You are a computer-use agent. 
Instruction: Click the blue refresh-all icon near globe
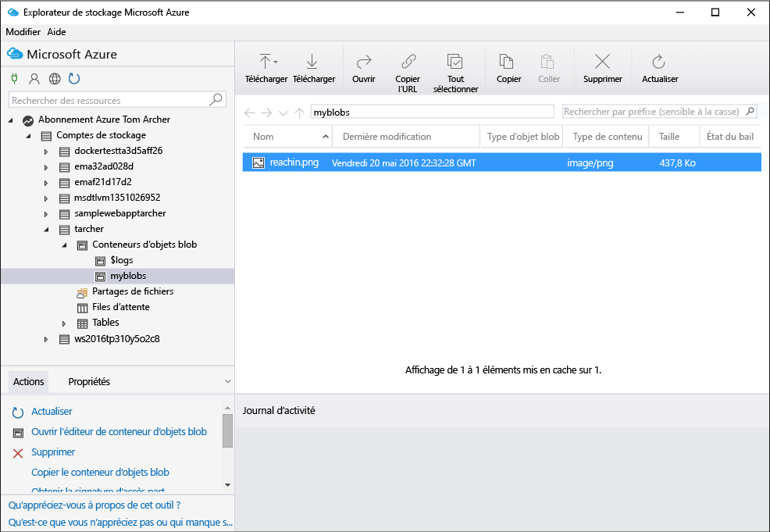(74, 79)
